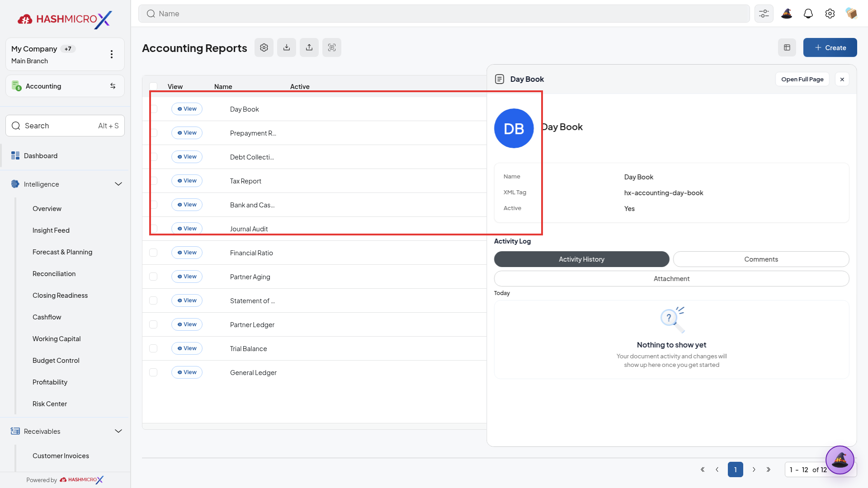Click Open Full Page button
The height and width of the screenshot is (488, 868).
[x=802, y=79]
